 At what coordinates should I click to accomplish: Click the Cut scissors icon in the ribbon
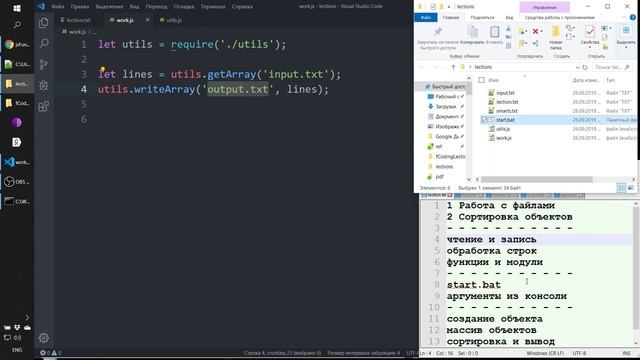click(x=509, y=29)
